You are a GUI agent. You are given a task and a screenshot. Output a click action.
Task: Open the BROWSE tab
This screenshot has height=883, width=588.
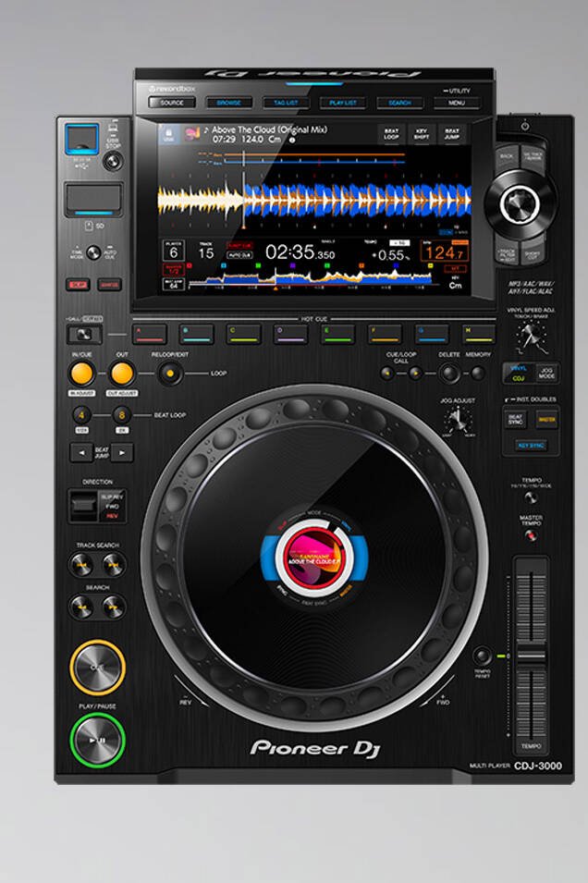click(228, 103)
